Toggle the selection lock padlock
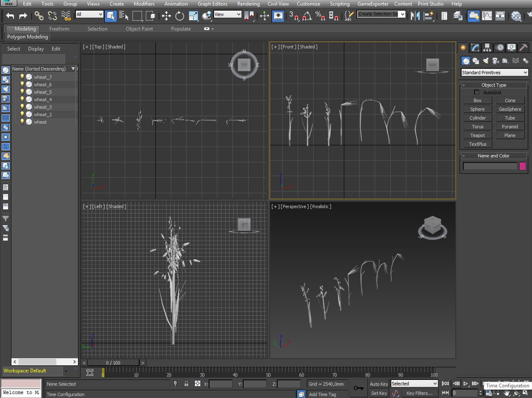Image resolution: width=532 pixels, height=398 pixels. pos(186,384)
